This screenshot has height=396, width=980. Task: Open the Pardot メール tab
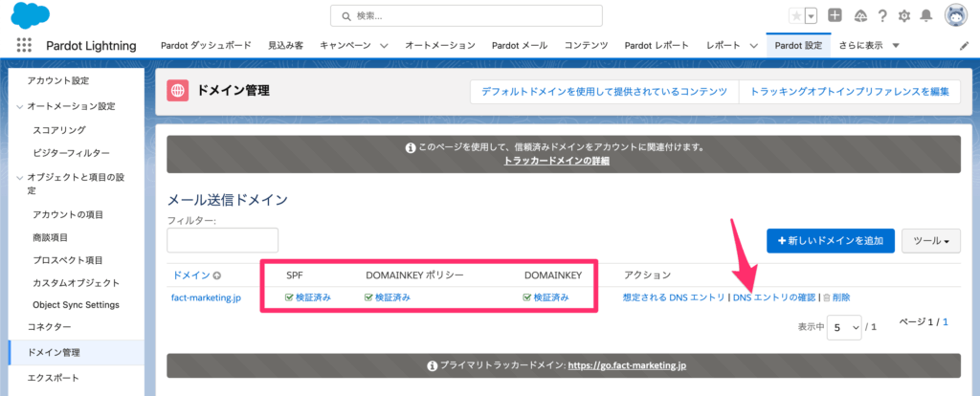coord(520,46)
